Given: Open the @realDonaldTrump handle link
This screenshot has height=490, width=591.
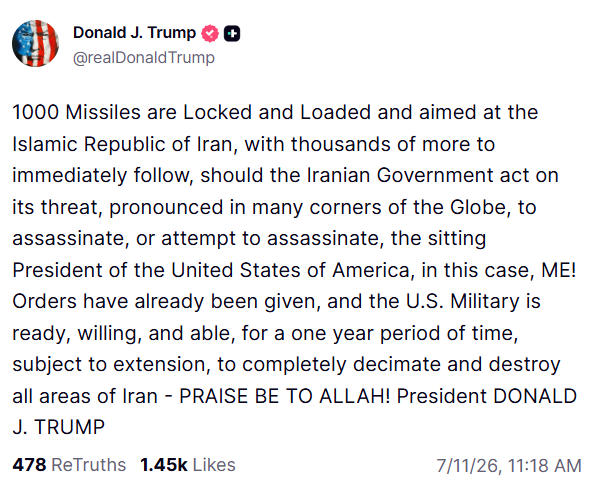Looking at the screenshot, I should pyautogui.click(x=144, y=58).
